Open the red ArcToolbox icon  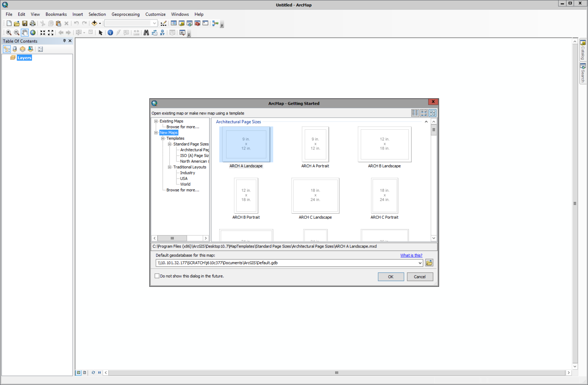click(x=197, y=23)
